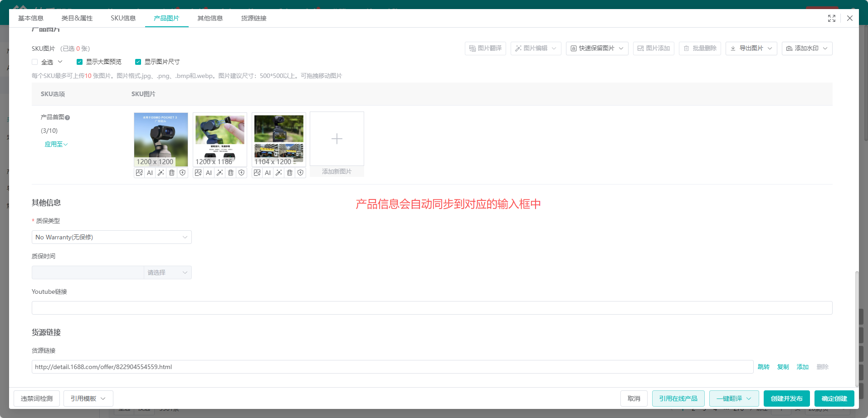The height and width of the screenshot is (418, 868).
Task: Click fullscreen expand icon in dialog header
Action: pyautogui.click(x=832, y=18)
